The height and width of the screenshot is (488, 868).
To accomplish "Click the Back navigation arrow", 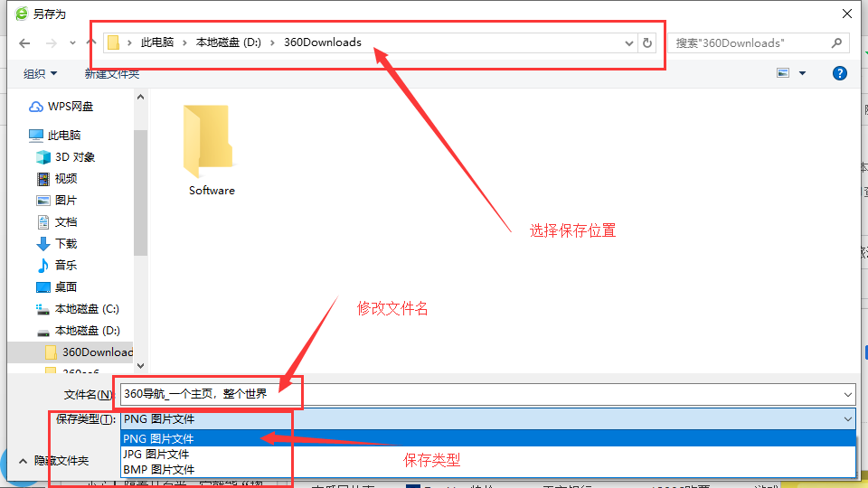I will tap(24, 43).
